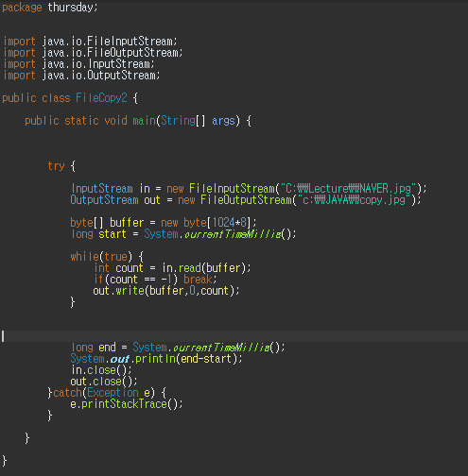Click the 'java.io.OutputStream' import line

81,76
